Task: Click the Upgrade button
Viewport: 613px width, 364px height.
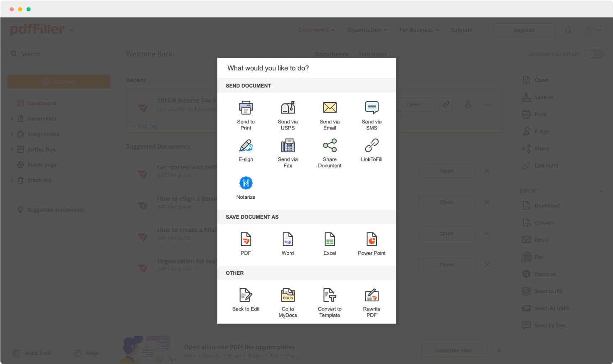Action: 524,30
